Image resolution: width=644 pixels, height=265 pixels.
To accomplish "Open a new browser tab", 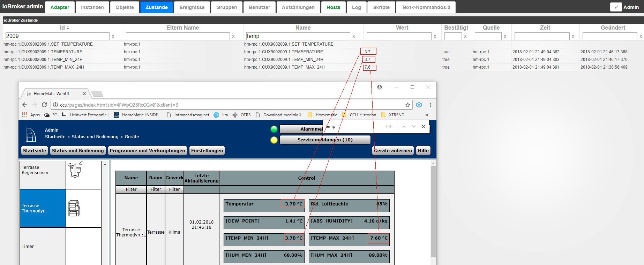I will pyautogui.click(x=97, y=94).
